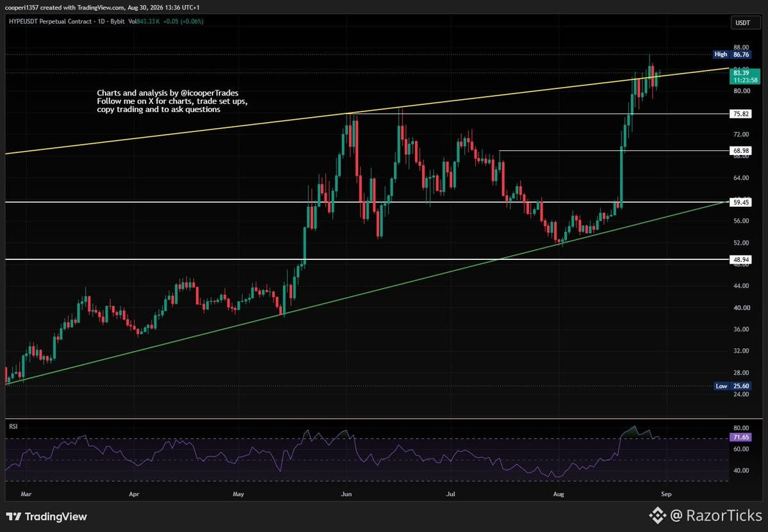Click 52.00 on the price axis
Image resolution: width=768 pixels, height=532 pixels.
[741, 243]
